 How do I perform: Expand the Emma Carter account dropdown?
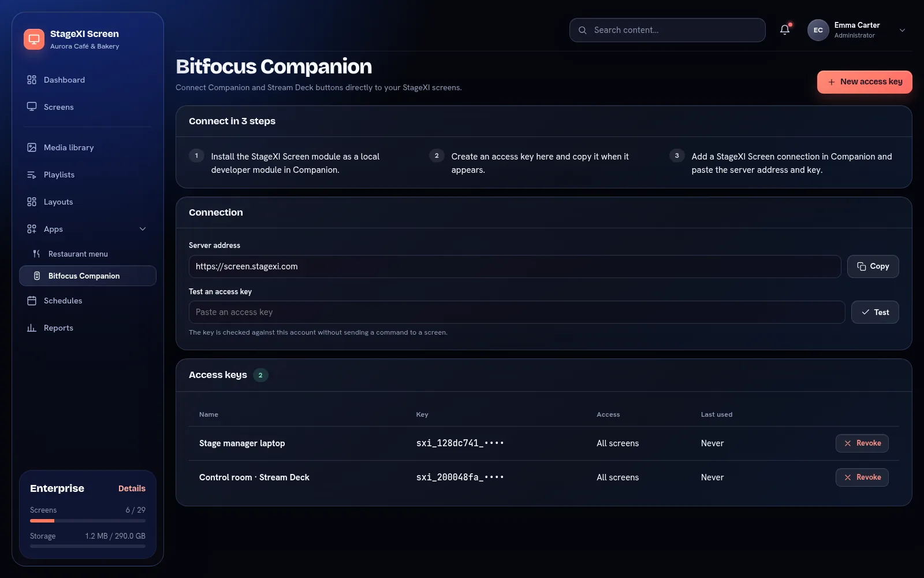click(903, 30)
